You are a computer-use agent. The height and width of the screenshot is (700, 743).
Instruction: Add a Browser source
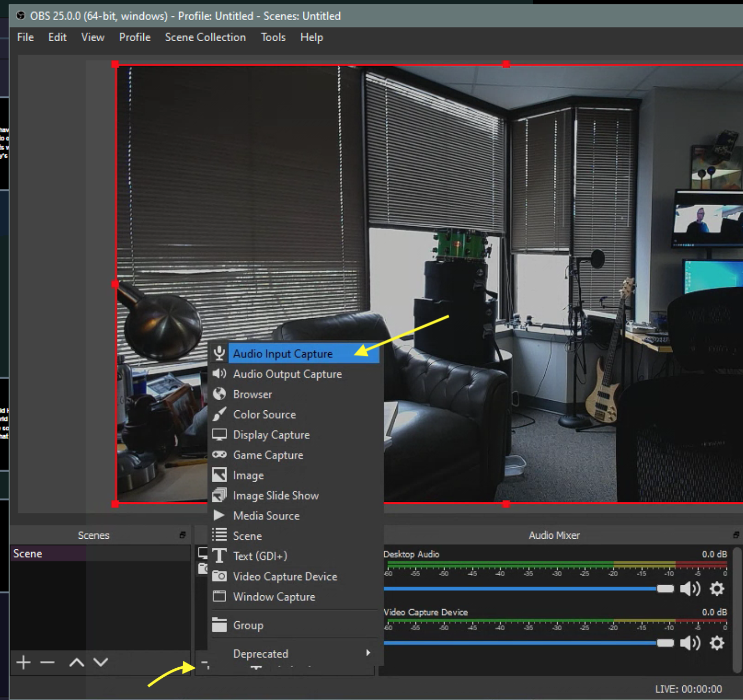click(x=253, y=394)
